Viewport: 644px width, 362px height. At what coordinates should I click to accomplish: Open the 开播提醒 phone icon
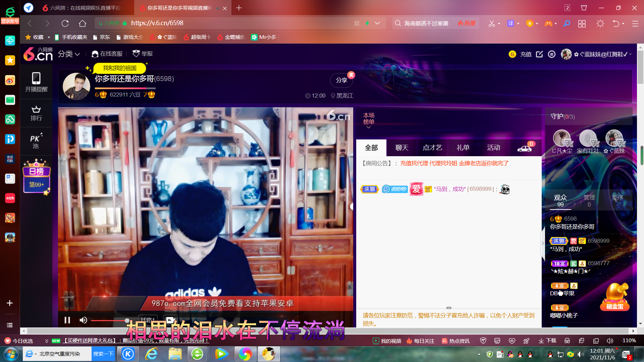click(x=36, y=82)
